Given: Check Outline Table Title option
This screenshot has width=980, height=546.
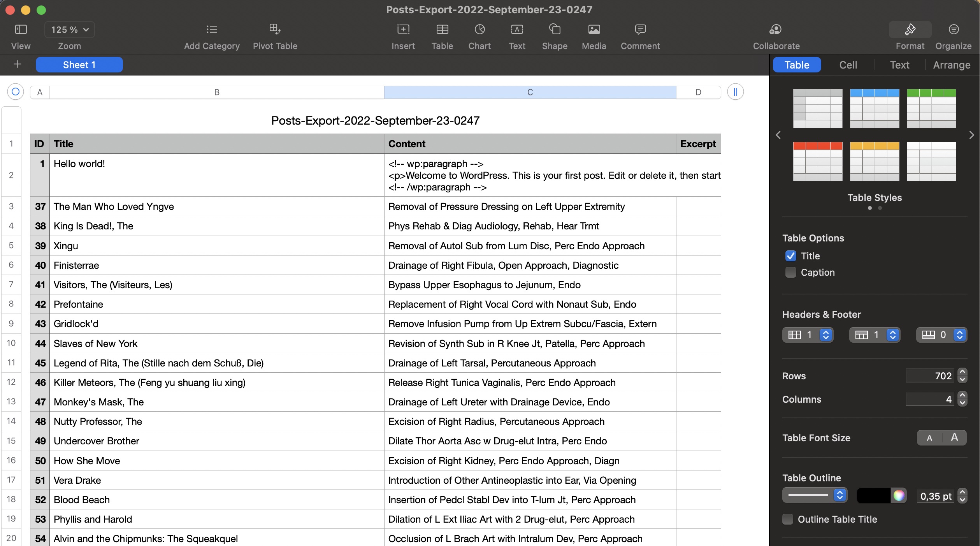Looking at the screenshot, I should (788, 519).
